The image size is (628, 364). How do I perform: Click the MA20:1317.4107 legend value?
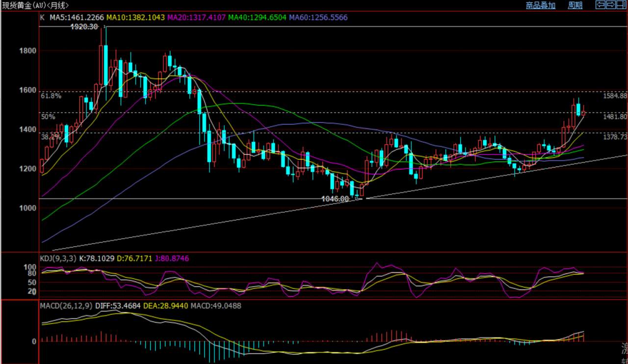pyautogui.click(x=197, y=18)
